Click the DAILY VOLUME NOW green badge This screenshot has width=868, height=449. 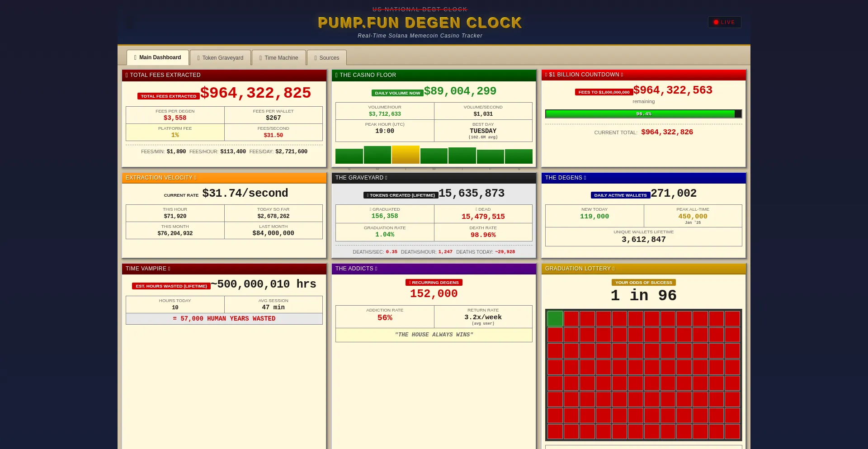click(397, 93)
